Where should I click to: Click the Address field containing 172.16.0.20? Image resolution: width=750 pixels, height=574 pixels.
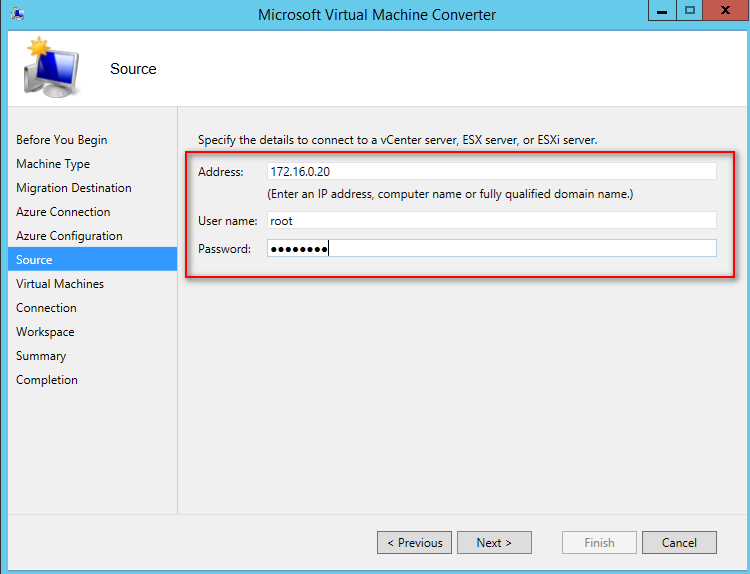pyautogui.click(x=492, y=171)
